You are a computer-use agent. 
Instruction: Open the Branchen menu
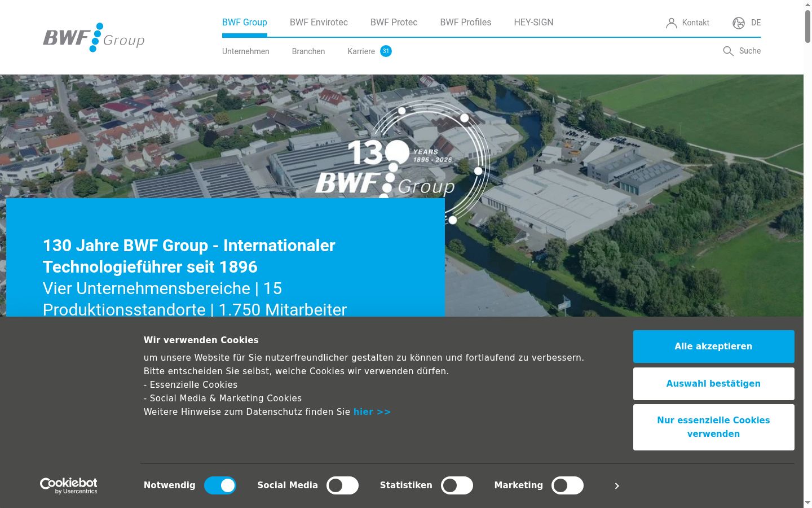pyautogui.click(x=308, y=51)
